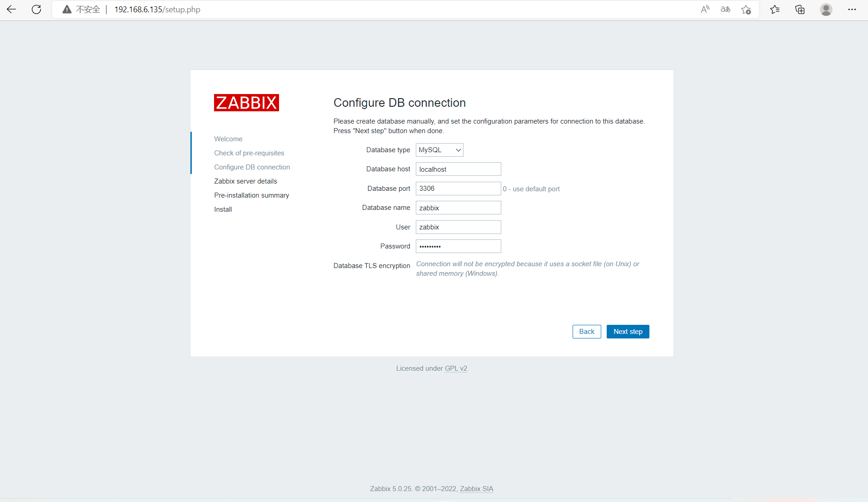868x502 pixels.
Task: Click the user profile avatar icon
Action: point(826,10)
